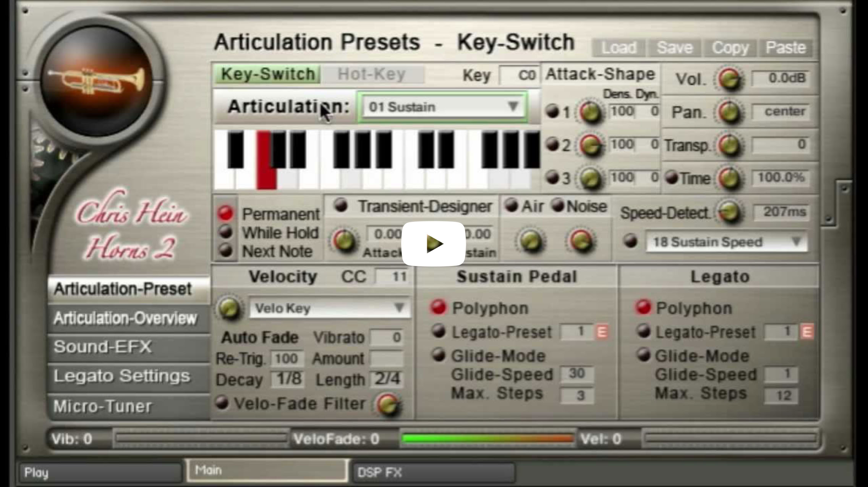Image resolution: width=868 pixels, height=487 pixels.
Task: Turn the Vol. knob
Action: point(730,79)
